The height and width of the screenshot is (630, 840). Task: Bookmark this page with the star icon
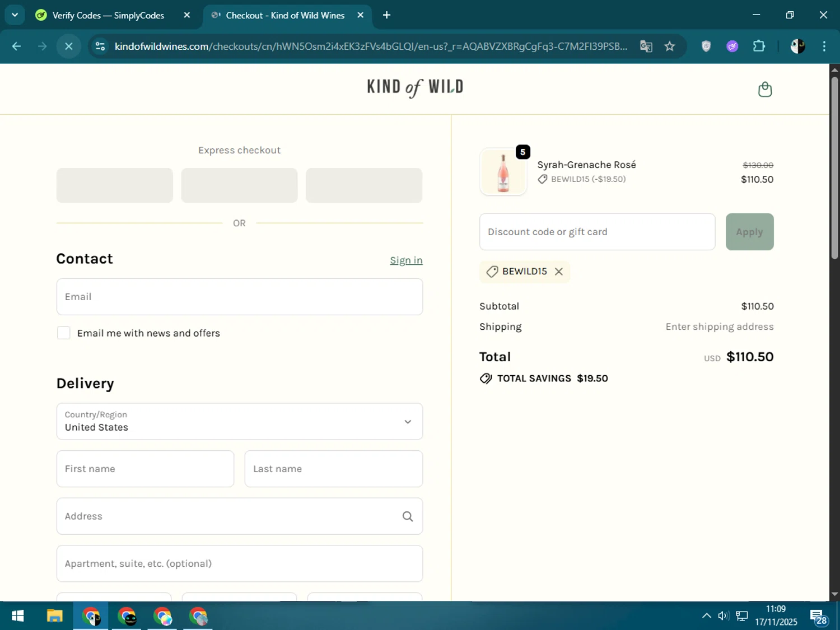pyautogui.click(x=670, y=46)
